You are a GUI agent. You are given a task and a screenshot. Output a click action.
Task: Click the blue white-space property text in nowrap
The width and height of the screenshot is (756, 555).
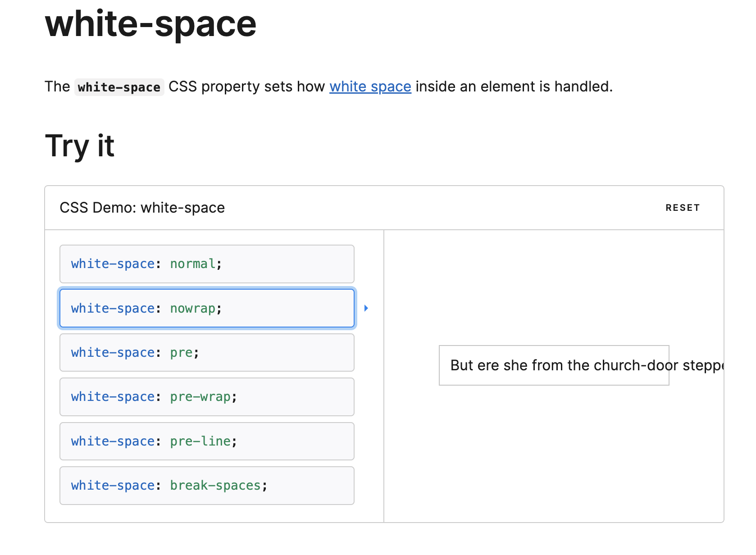coord(113,308)
